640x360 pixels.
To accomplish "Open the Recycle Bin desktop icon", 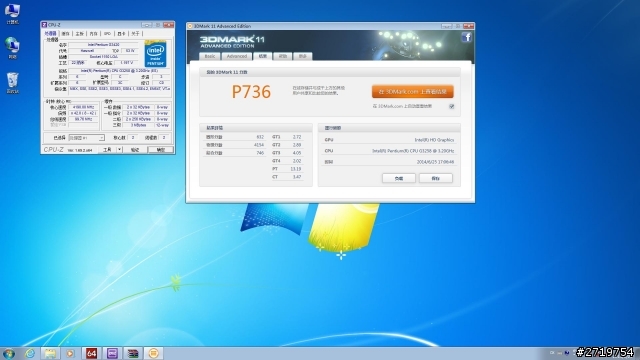I will (x=12, y=83).
